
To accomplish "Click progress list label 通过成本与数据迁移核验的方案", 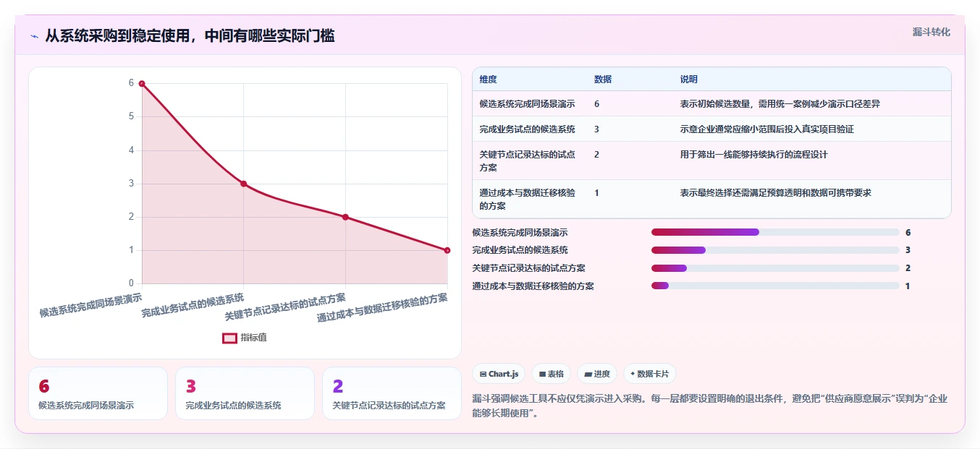I will pyautogui.click(x=533, y=286).
